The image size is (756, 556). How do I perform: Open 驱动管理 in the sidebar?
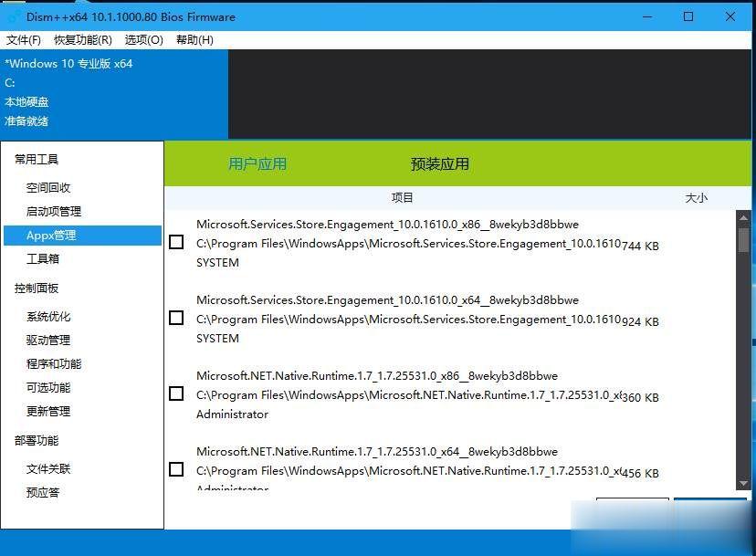click(x=48, y=340)
